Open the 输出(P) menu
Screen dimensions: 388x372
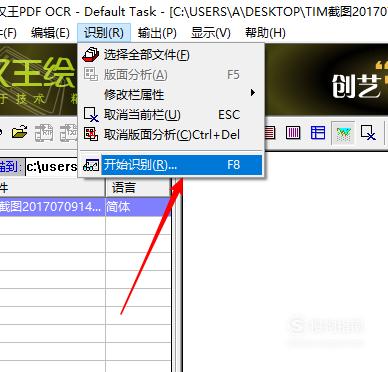(x=157, y=33)
